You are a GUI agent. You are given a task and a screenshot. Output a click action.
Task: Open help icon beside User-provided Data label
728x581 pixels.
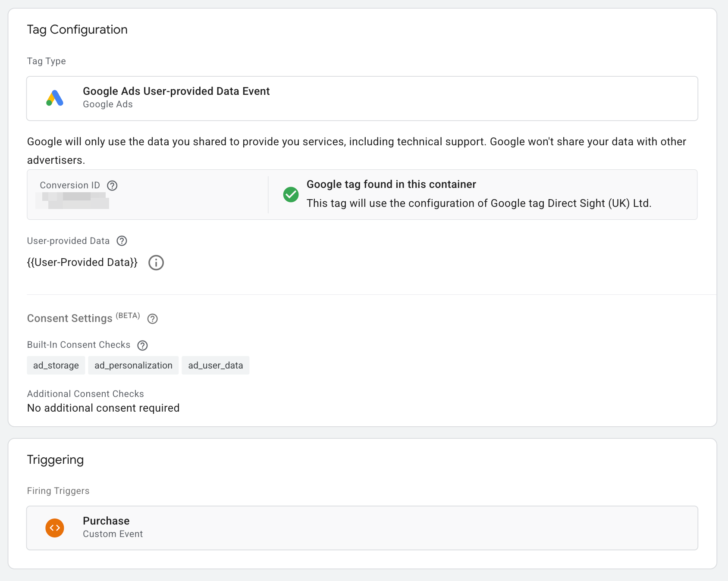click(x=122, y=241)
